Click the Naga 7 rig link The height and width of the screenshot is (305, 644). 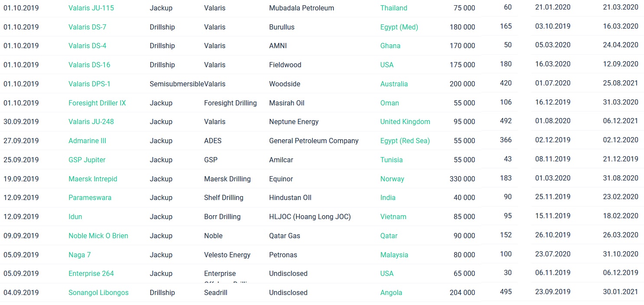click(x=79, y=255)
